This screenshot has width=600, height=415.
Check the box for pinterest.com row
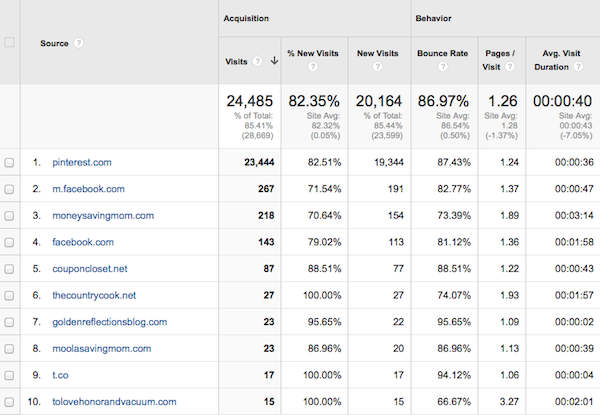tap(10, 162)
